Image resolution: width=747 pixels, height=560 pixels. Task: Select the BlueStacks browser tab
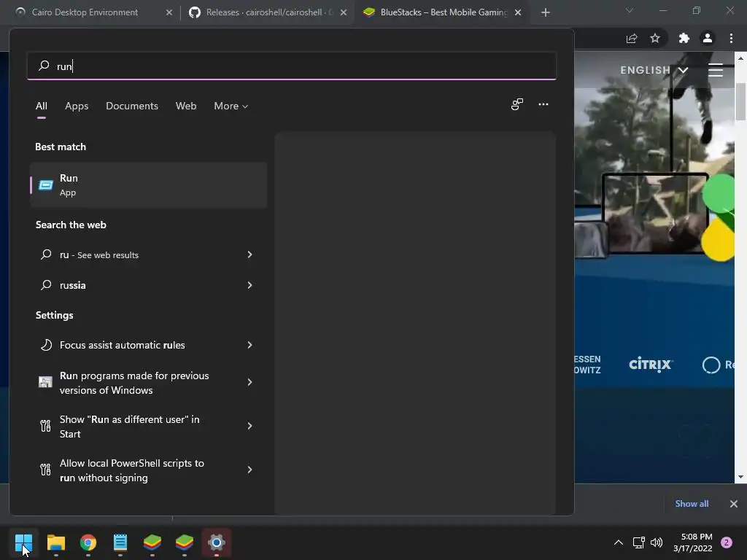[441, 12]
